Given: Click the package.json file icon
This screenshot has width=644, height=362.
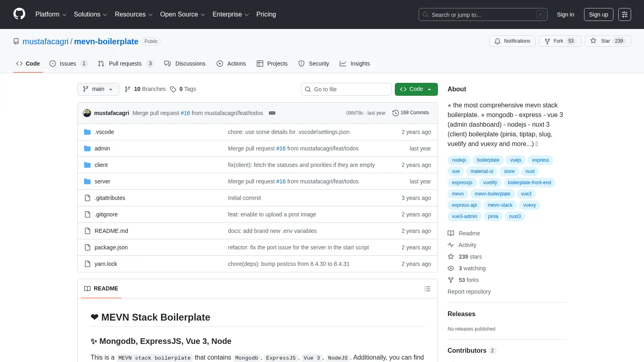Looking at the screenshot, I should pos(87,247).
